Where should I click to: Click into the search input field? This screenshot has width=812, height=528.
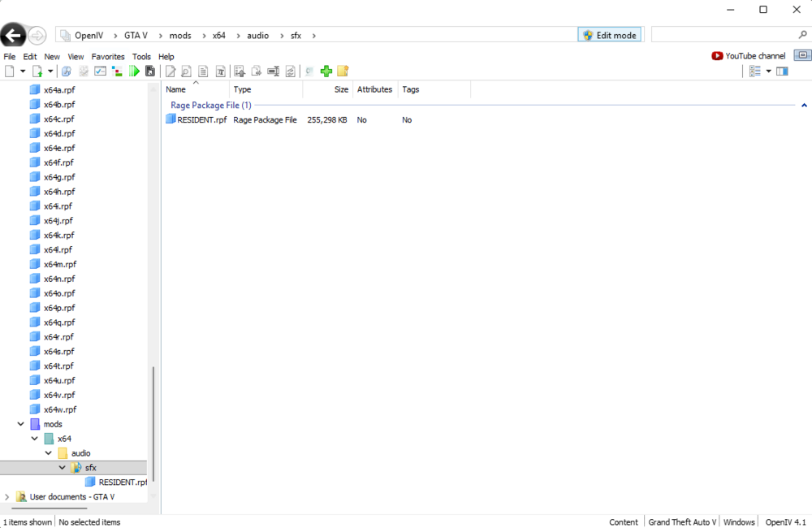(724, 35)
